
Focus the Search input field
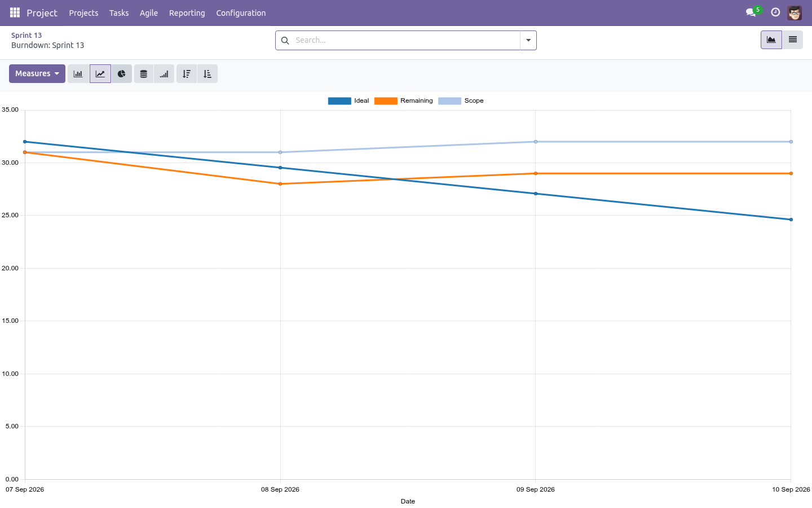tap(406, 41)
